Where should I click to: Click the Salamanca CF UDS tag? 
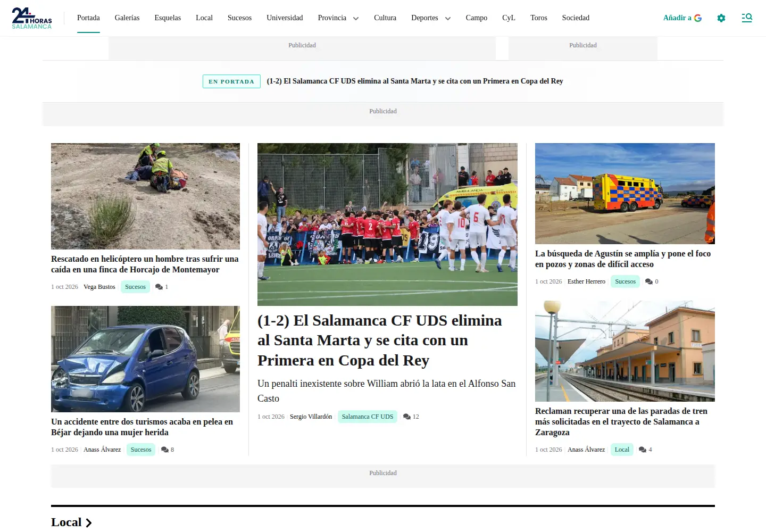coord(368,417)
